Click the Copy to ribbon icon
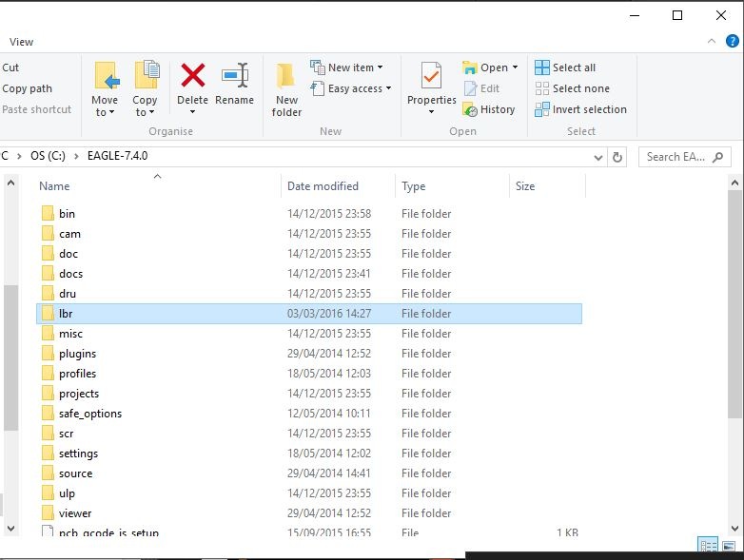 pos(147,74)
